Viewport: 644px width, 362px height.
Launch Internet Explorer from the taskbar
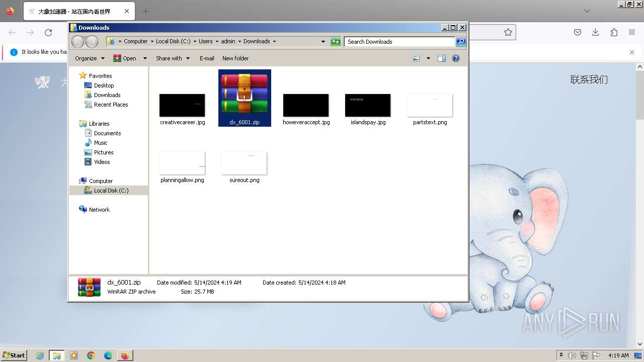pyautogui.click(x=40, y=355)
